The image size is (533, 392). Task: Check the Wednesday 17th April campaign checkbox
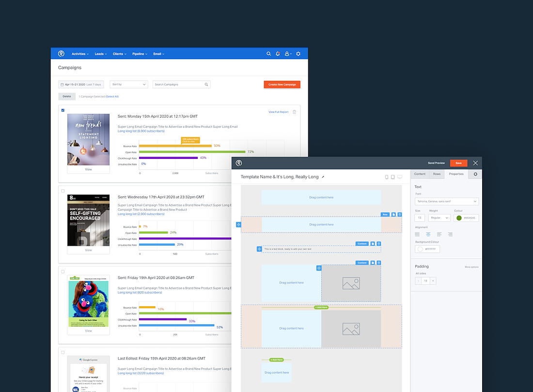[63, 191]
